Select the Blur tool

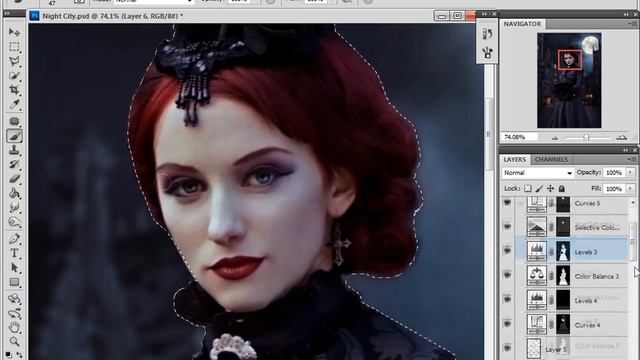[x=14, y=207]
